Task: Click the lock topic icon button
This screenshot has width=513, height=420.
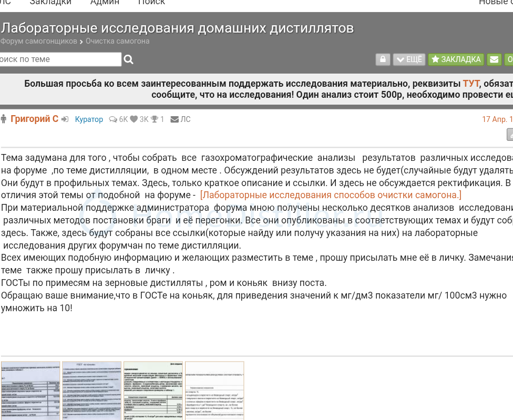Action: [383, 59]
